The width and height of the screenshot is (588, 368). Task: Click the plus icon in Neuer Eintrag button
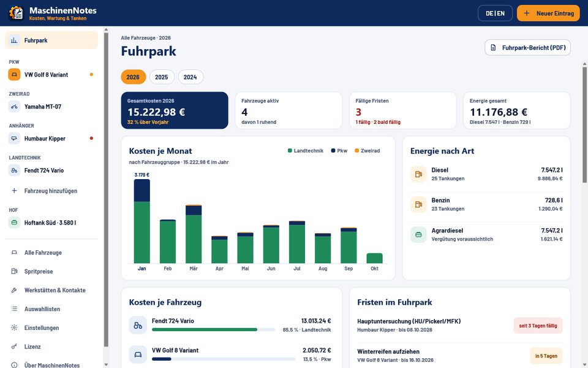(x=527, y=13)
